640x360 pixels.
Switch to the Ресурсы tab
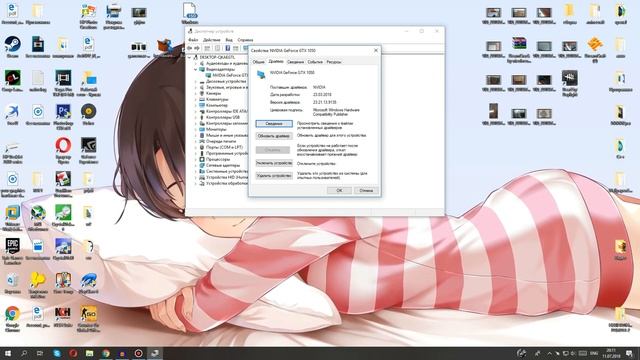[333, 62]
